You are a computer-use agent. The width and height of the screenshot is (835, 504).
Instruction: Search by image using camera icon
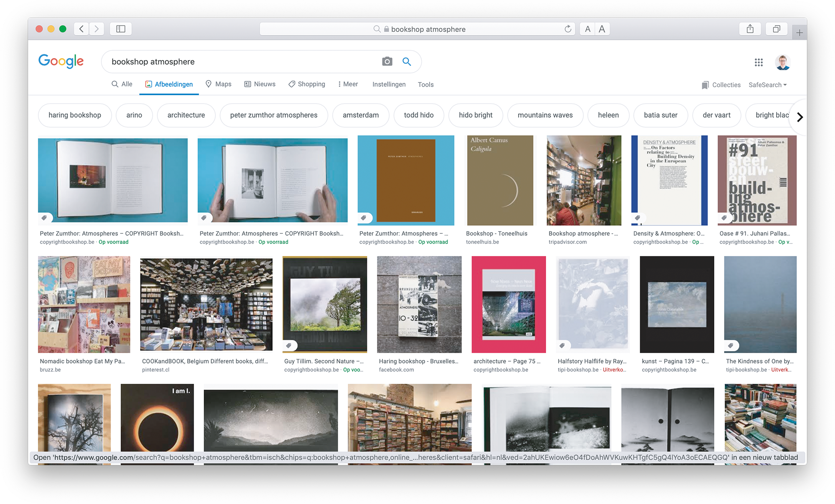387,62
